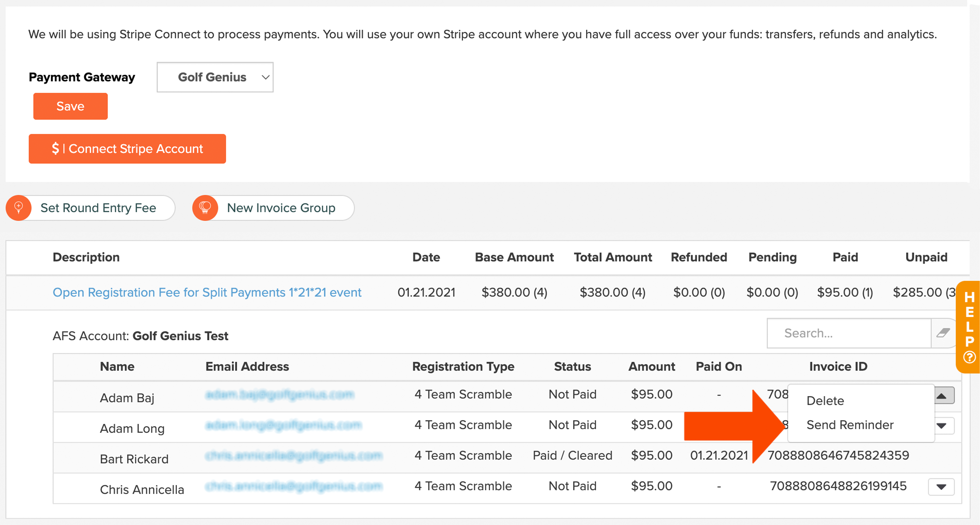Screen dimensions: 980x525
Task: Open the Payment Gateway dropdown
Action: click(x=215, y=77)
